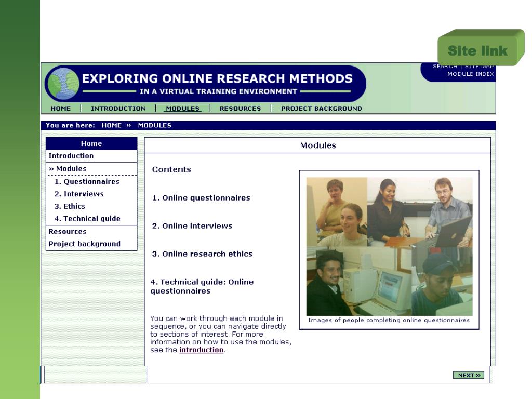Open the INTRODUCTION tab in top navigation
The image size is (532, 399).
[x=118, y=108]
